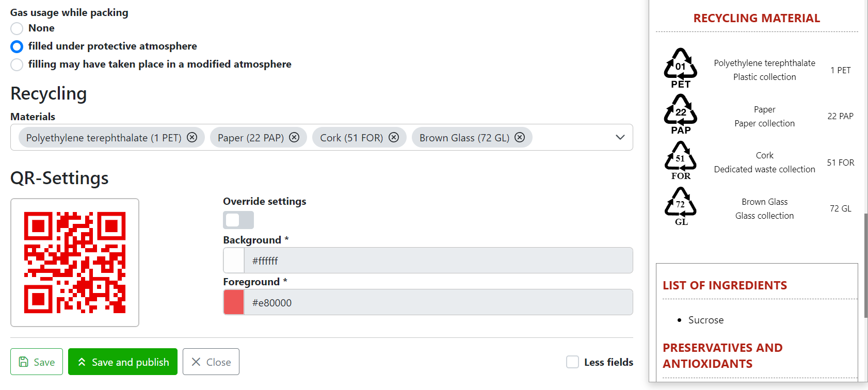Select the None gas usage option
The width and height of the screenshot is (868, 390).
[17, 28]
